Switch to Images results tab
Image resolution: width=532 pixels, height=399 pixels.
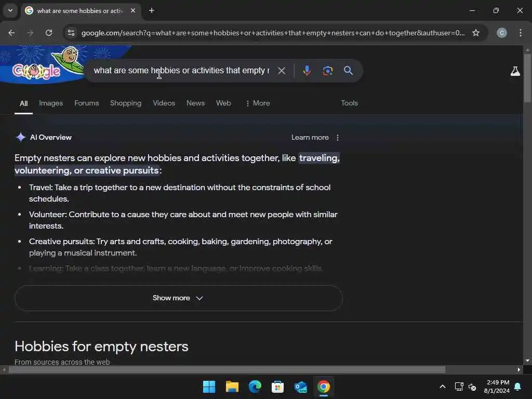51,103
